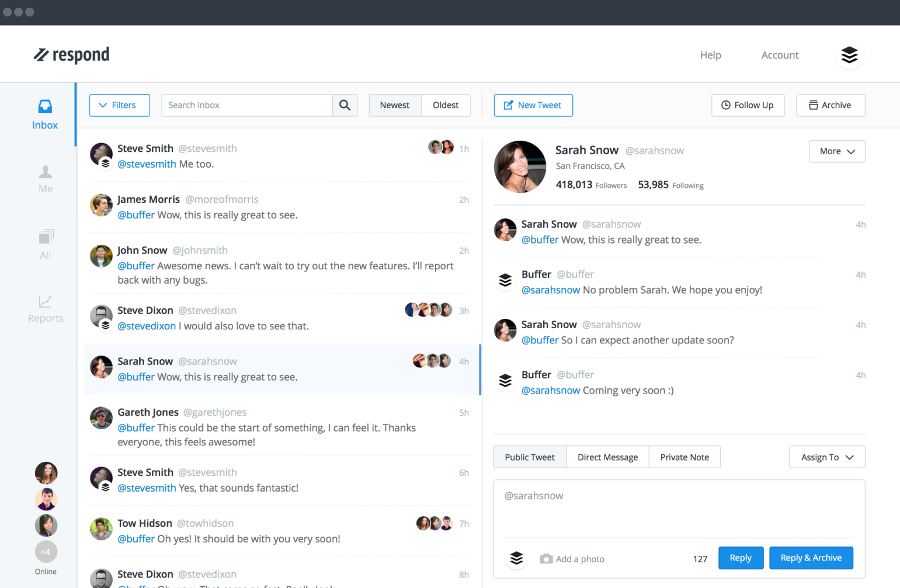
Task: Switch to the Private Note tab
Action: click(x=684, y=457)
